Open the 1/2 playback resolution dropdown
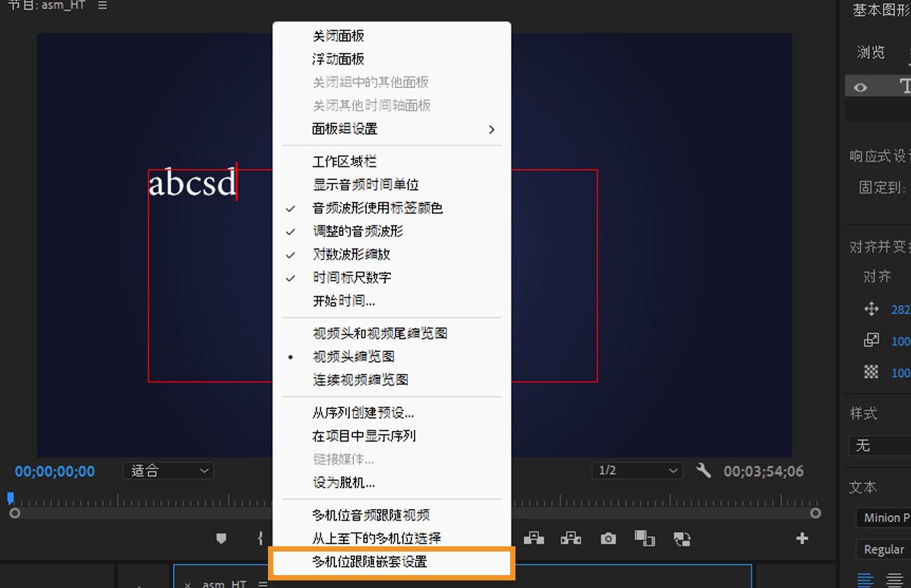The width and height of the screenshot is (911, 588). (637, 470)
